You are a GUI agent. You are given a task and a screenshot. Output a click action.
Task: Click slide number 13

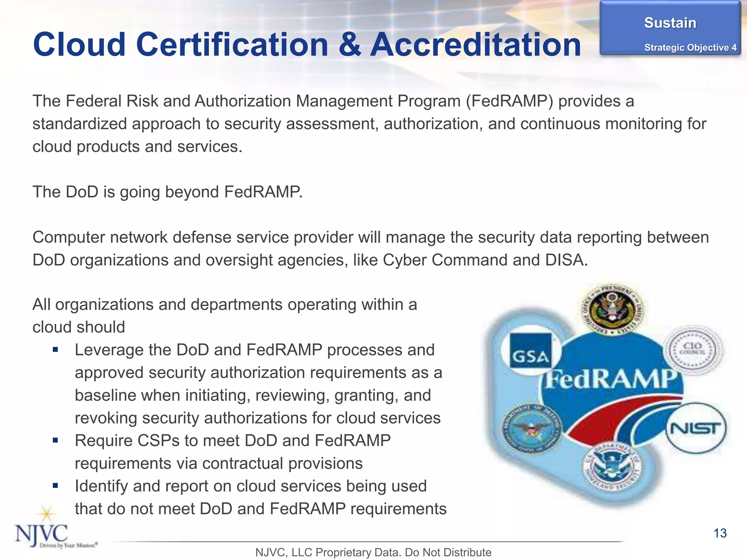point(720,533)
